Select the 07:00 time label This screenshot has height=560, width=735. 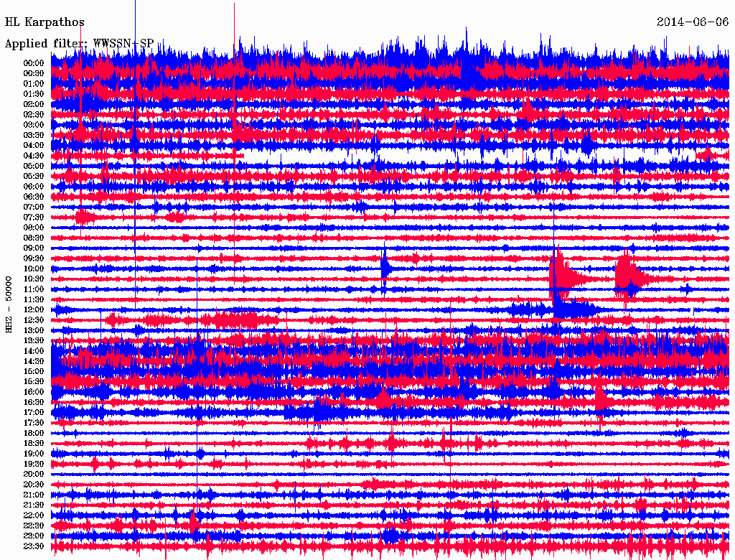(x=34, y=207)
